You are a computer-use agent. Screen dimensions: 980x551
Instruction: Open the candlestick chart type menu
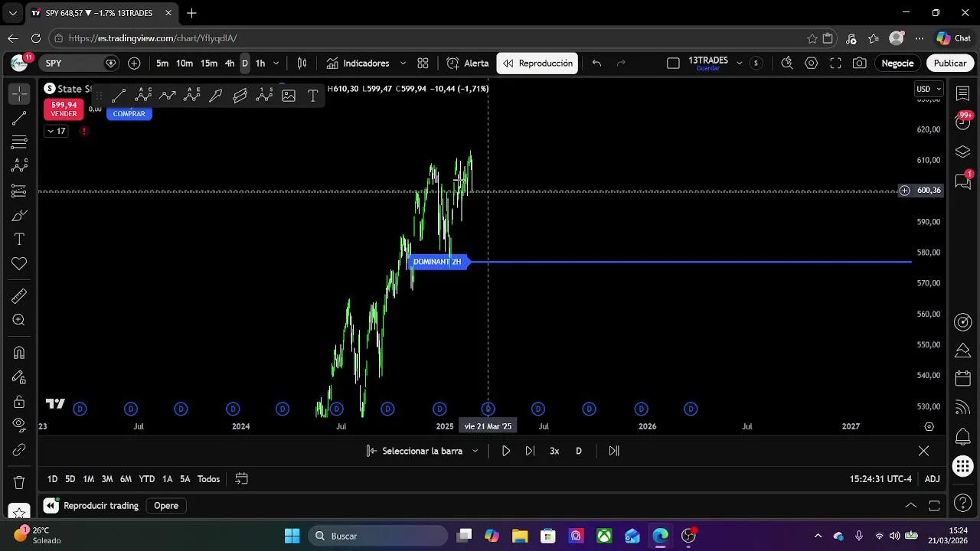(x=302, y=64)
